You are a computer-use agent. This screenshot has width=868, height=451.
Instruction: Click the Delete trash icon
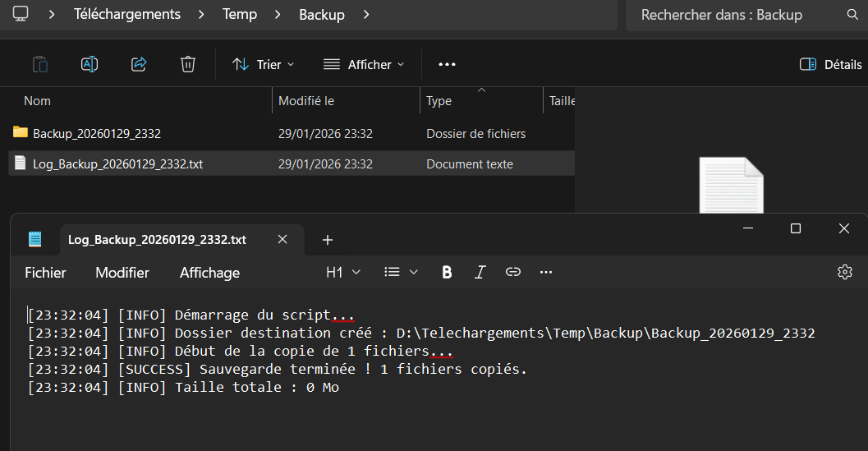pyautogui.click(x=188, y=64)
